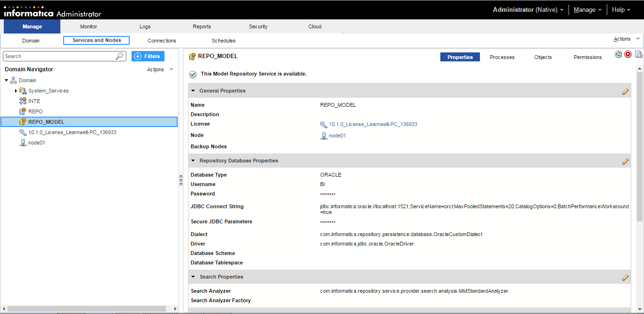The height and width of the screenshot is (314, 644).
Task: Open the Monitor tab
Action: pyautogui.click(x=89, y=26)
